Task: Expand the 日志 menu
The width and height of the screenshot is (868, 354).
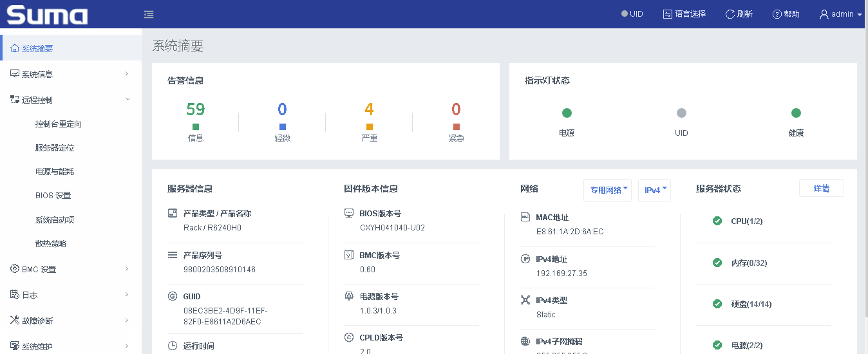Action: point(71,295)
